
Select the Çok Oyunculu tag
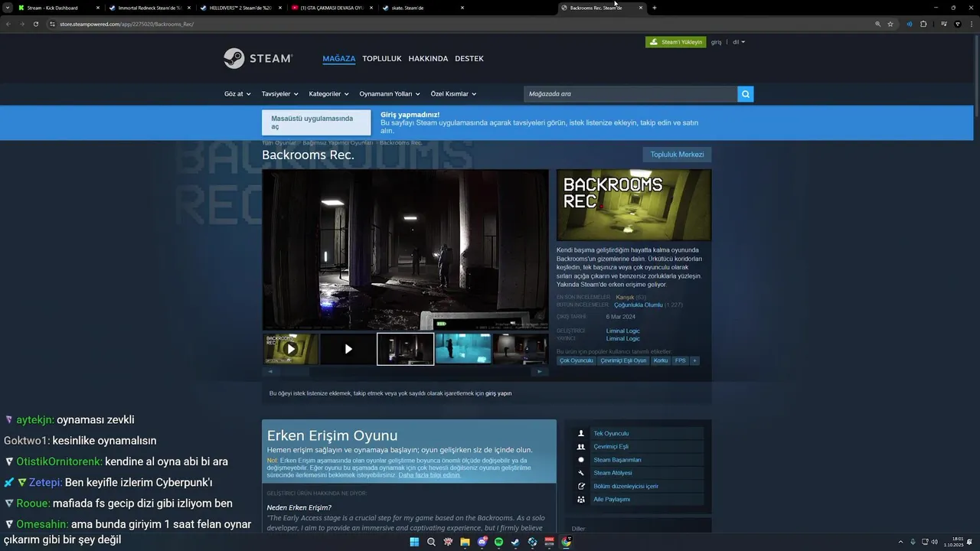tap(576, 360)
